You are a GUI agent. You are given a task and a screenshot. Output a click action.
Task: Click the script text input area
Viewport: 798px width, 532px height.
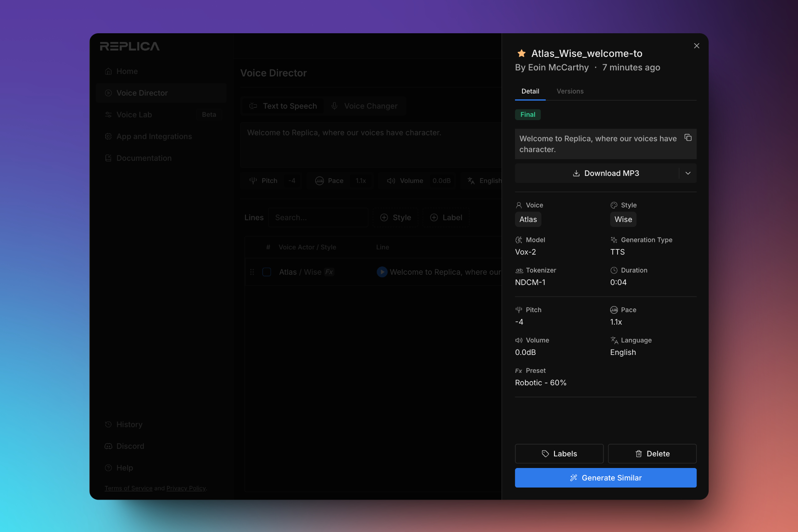[x=371, y=145]
